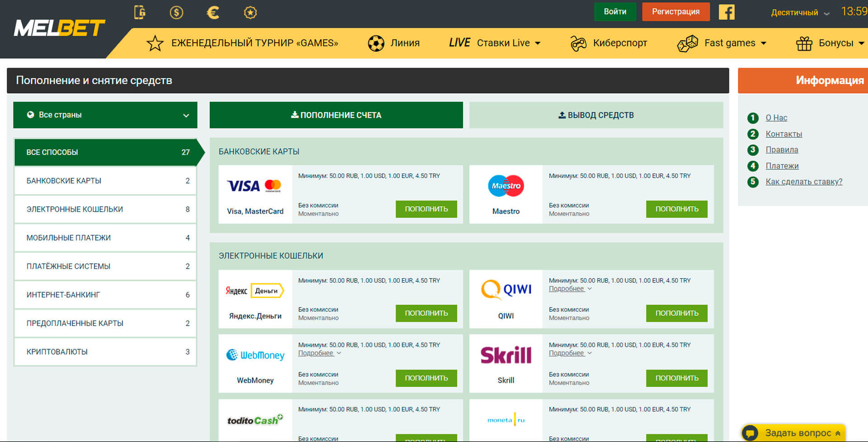The width and height of the screenshot is (868, 442).
Task: Open the Десятичный odds format dropdown
Action: pos(800,13)
